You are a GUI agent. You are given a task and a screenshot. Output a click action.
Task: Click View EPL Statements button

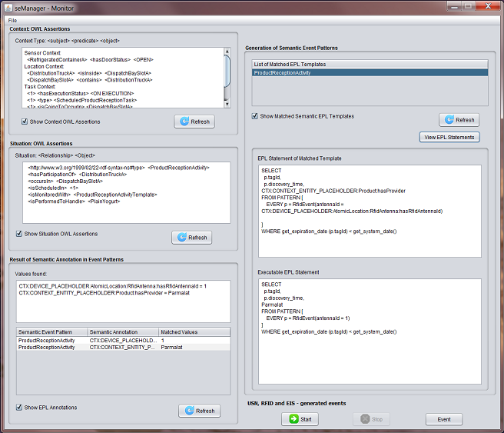(449, 138)
